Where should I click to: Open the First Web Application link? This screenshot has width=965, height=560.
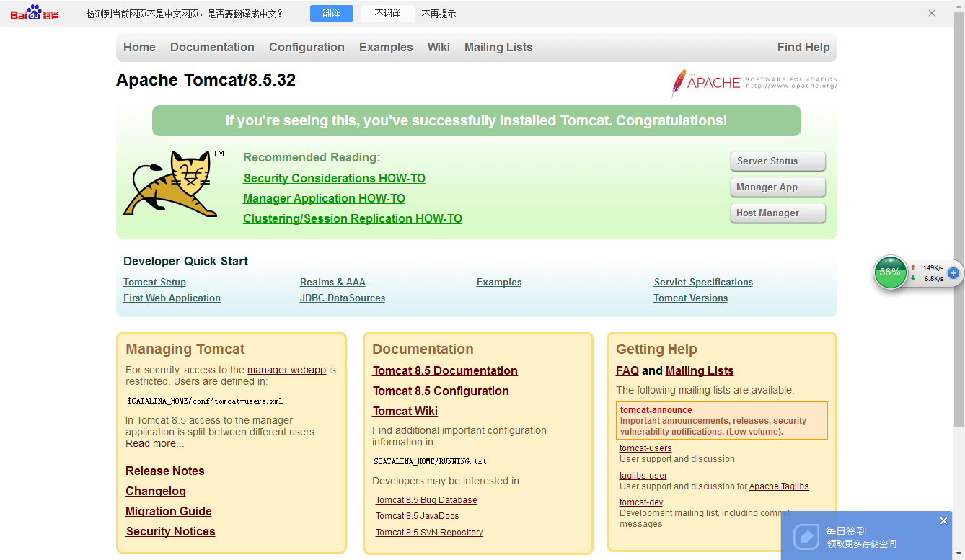click(x=172, y=298)
